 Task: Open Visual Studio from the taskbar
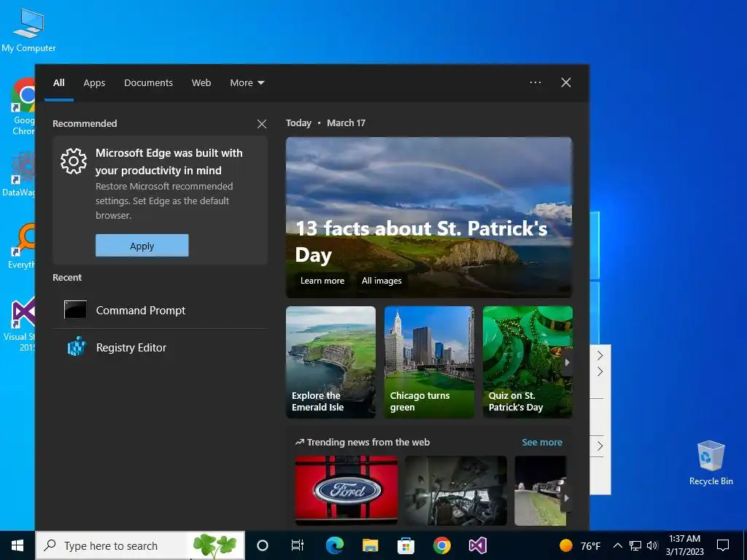[x=477, y=545]
